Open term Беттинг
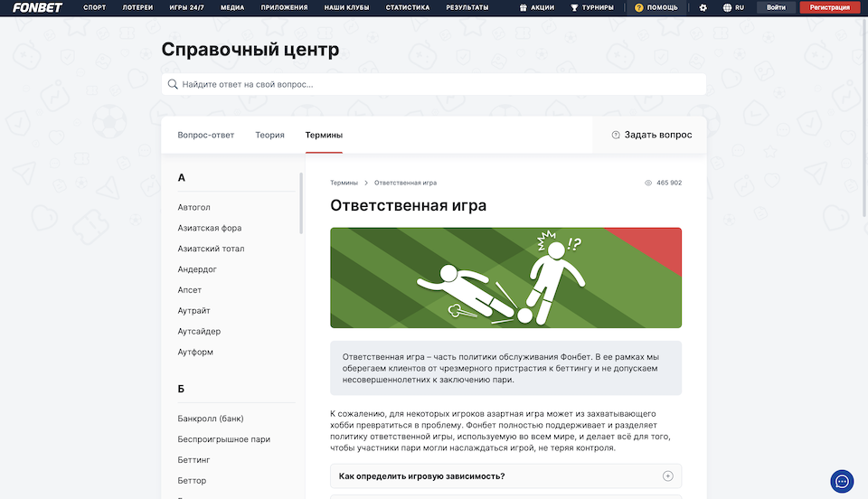This screenshot has height=499, width=868. point(193,460)
